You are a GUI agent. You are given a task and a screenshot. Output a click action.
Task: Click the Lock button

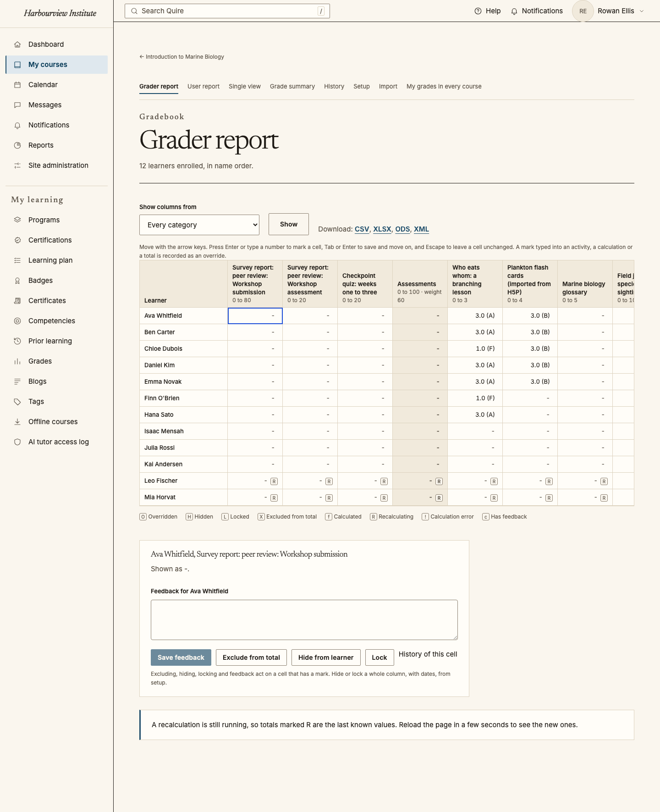click(x=379, y=657)
